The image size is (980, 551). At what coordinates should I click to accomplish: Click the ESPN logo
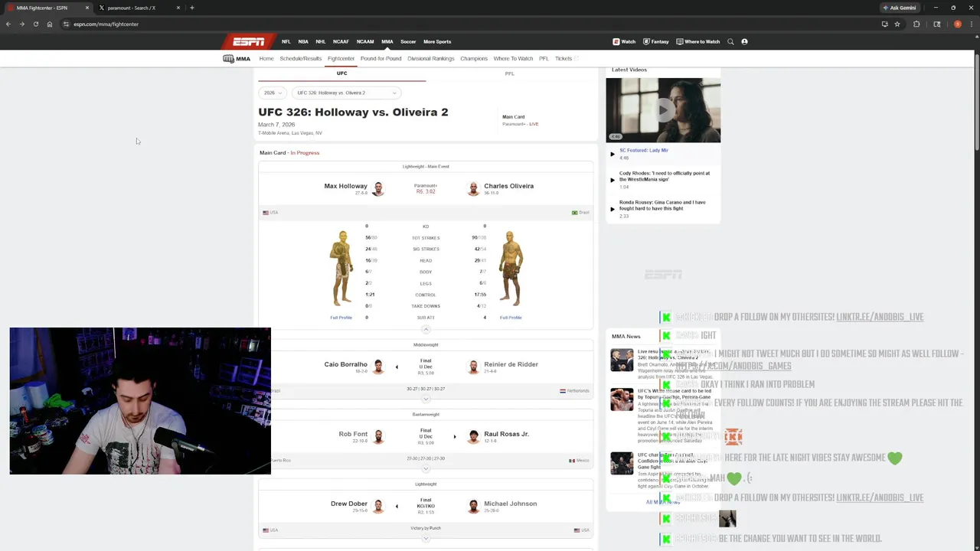(249, 41)
